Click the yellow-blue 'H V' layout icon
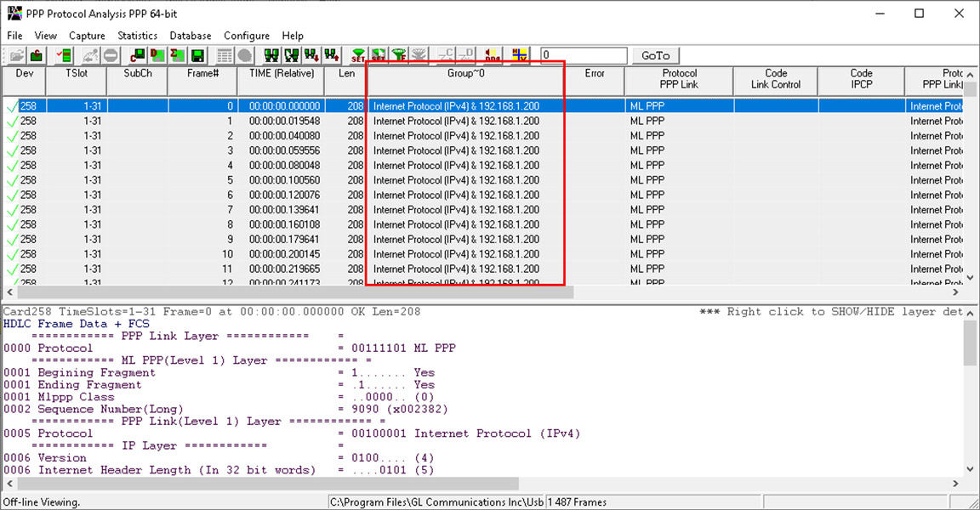Screen dimensions: 980x510 (x=520, y=55)
